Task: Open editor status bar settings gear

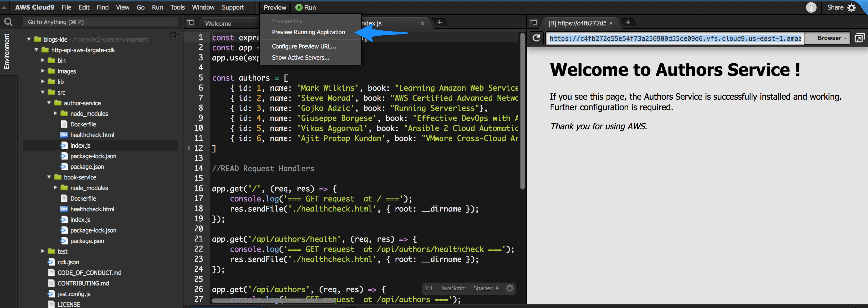Action: tap(510, 288)
